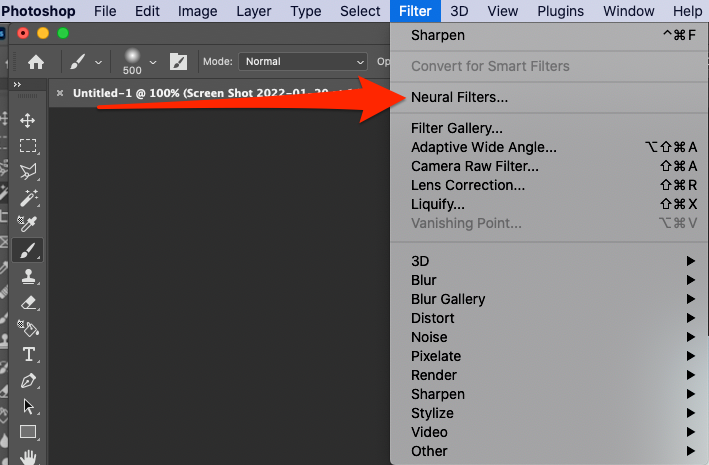Open the brush settings panel toggle icon
Screen dimensions: 709x465
pyautogui.click(x=178, y=62)
